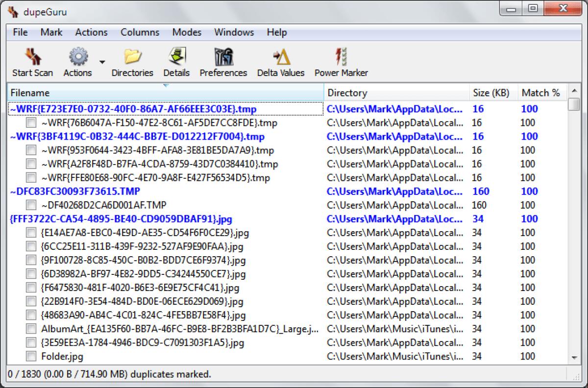Viewport: 588px width, 388px height.
Task: Click the Start Scan toolbar icon
Action: click(31, 60)
